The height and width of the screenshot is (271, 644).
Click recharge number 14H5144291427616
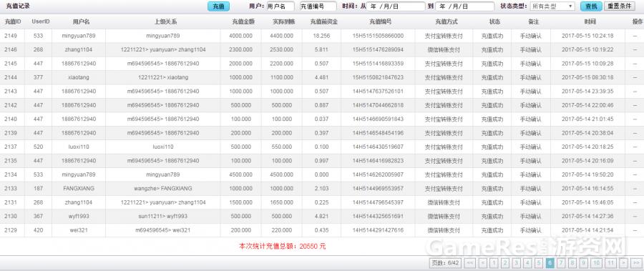(x=378, y=230)
